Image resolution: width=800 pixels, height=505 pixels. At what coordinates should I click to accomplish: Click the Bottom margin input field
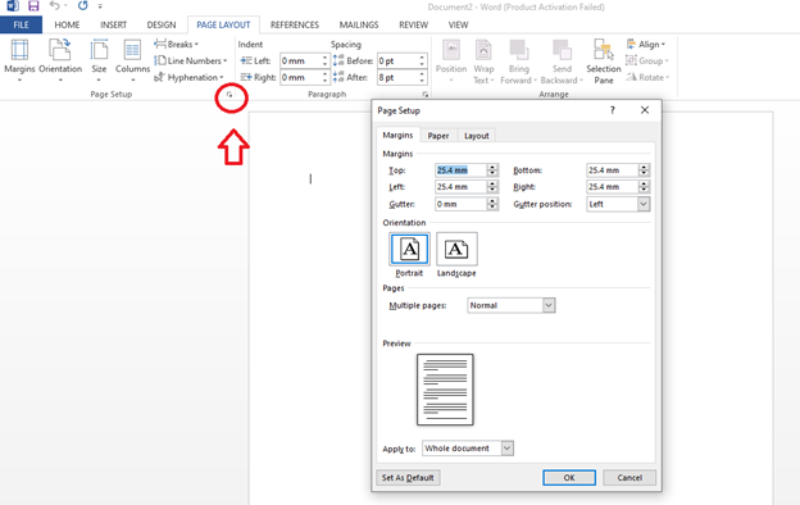click(611, 170)
